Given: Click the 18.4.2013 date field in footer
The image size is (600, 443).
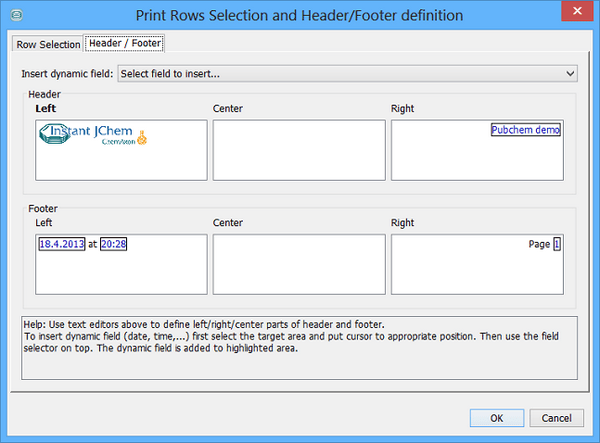Looking at the screenshot, I should pos(62,244).
